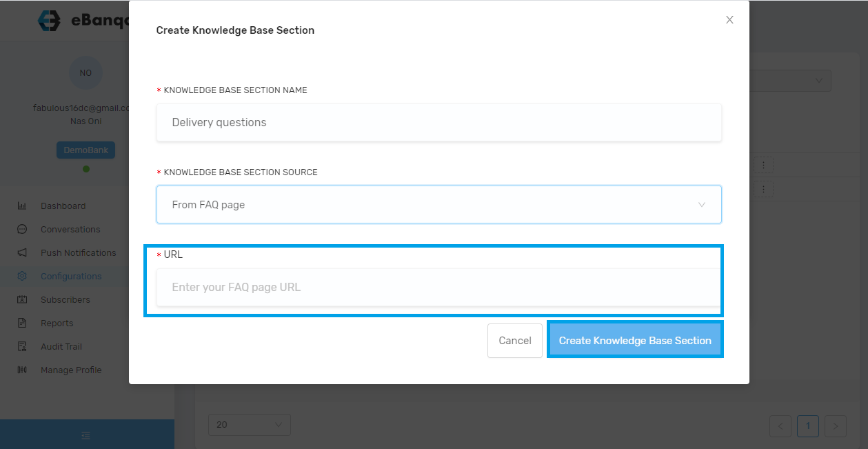Click the Conversations chat bubble icon

[22, 229]
